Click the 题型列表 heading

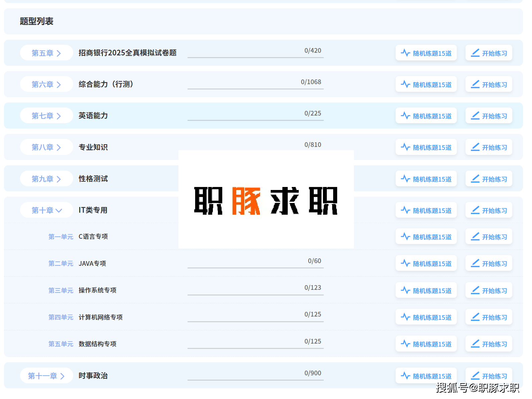[36, 21]
